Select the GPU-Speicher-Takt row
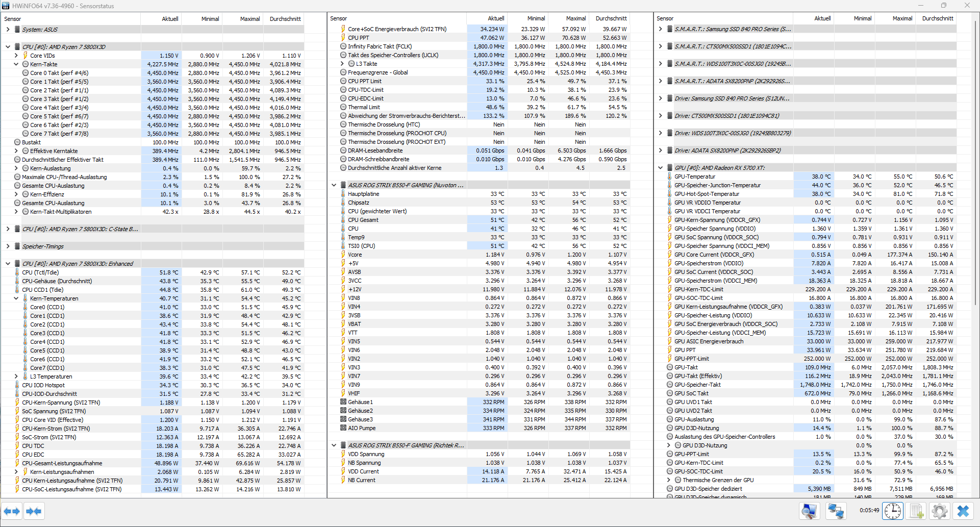The height and width of the screenshot is (527, 980). point(805,385)
